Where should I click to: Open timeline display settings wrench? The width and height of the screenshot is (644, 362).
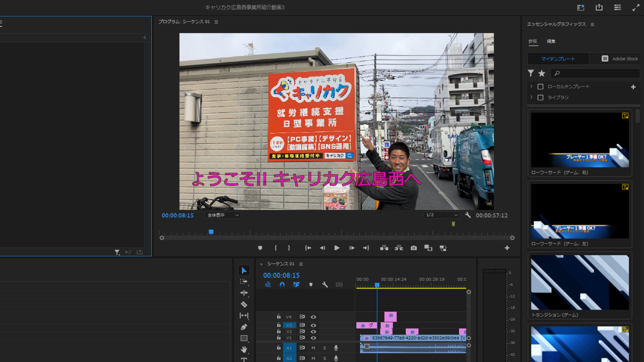(x=325, y=285)
